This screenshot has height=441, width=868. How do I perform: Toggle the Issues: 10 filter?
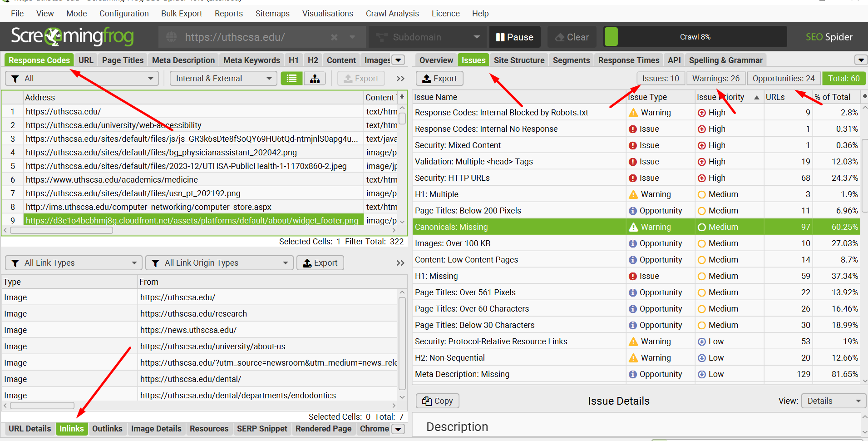pyautogui.click(x=661, y=79)
